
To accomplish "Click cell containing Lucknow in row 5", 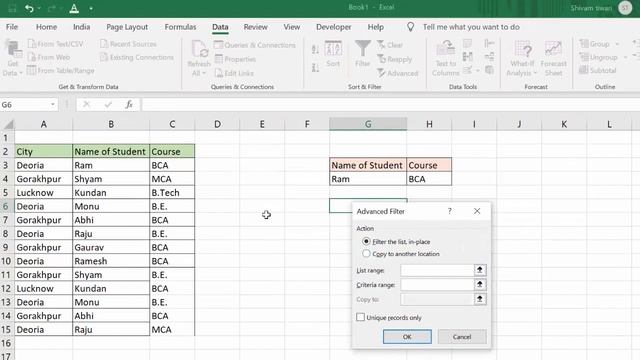I will (x=43, y=193).
